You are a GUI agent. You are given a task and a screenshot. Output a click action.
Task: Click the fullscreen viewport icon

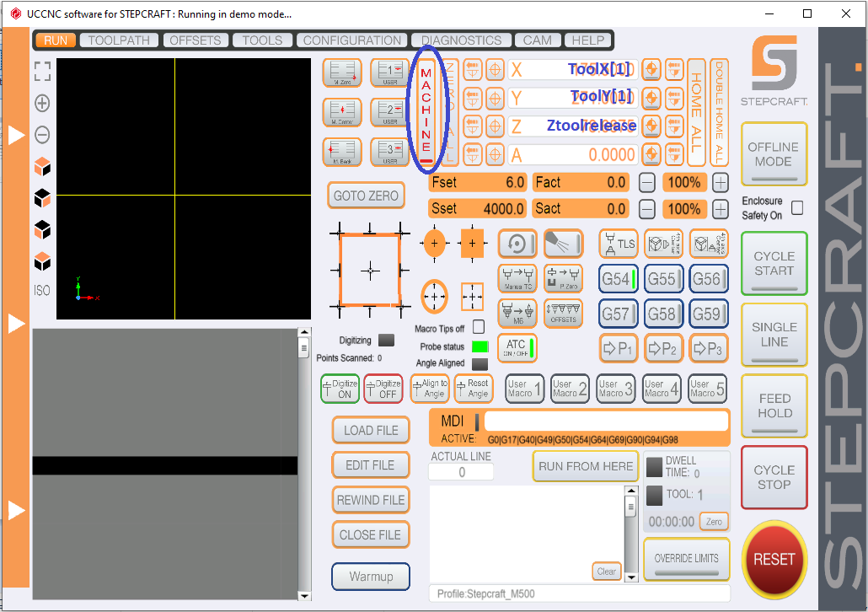point(42,72)
